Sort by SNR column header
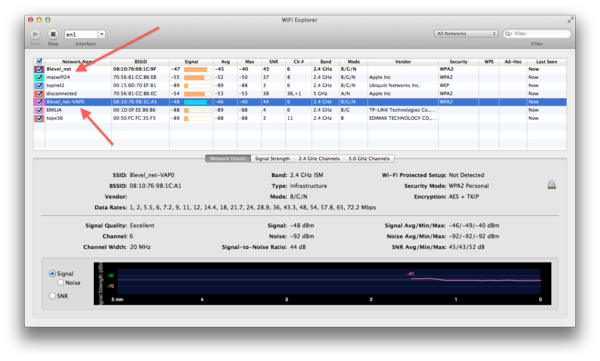The width and height of the screenshot is (600, 361). (x=274, y=62)
